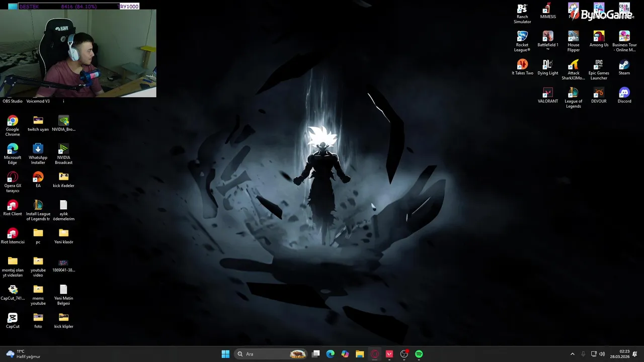Viewport: 644px width, 362px height.
Task: Open Steam desktop shortcut
Action: pos(624,67)
